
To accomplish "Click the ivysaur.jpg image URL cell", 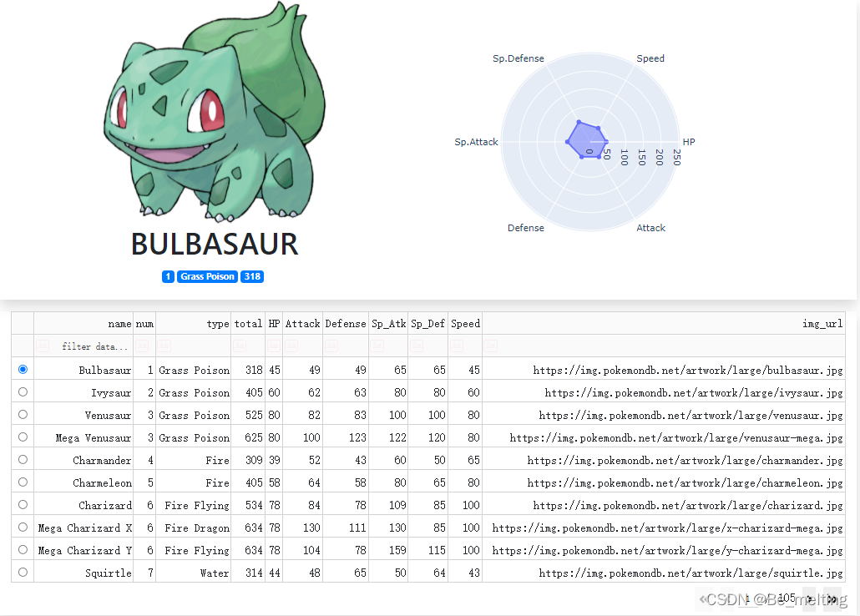I will click(x=664, y=392).
